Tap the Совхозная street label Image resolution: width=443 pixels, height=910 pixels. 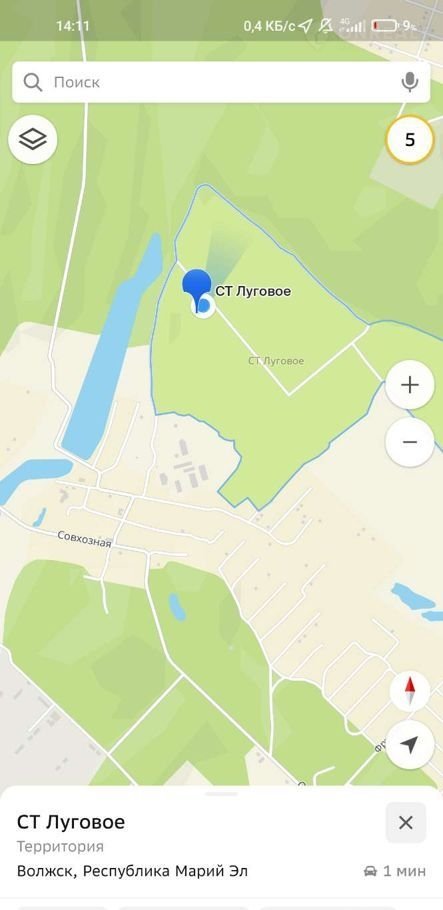84,539
